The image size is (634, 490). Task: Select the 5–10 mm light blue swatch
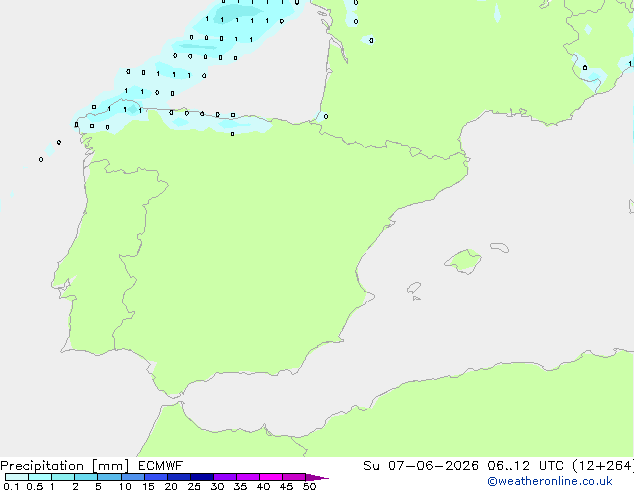coord(109,477)
